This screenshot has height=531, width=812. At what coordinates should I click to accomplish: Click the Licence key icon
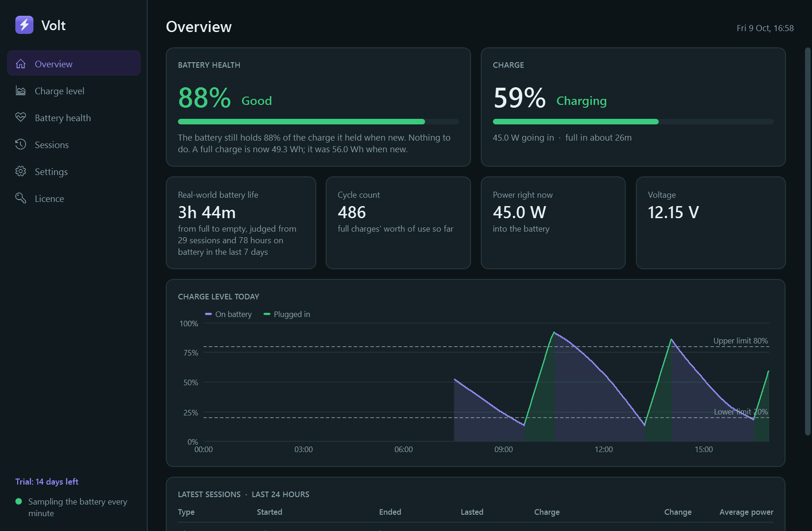(20, 198)
